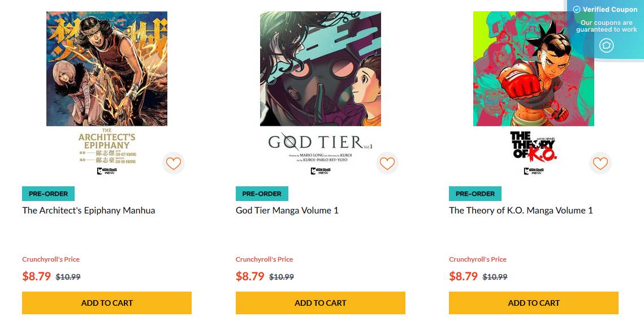644x329 pixels.
Task: Open the home icon in the coupon widget
Action: coord(607,45)
